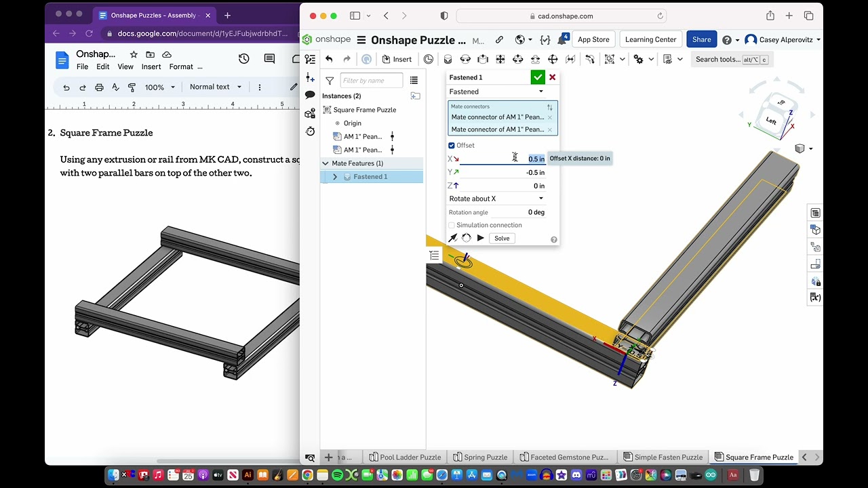Viewport: 868px width, 488px height.
Task: Click the Fastened mate tool in toolbar
Action: tap(448, 59)
